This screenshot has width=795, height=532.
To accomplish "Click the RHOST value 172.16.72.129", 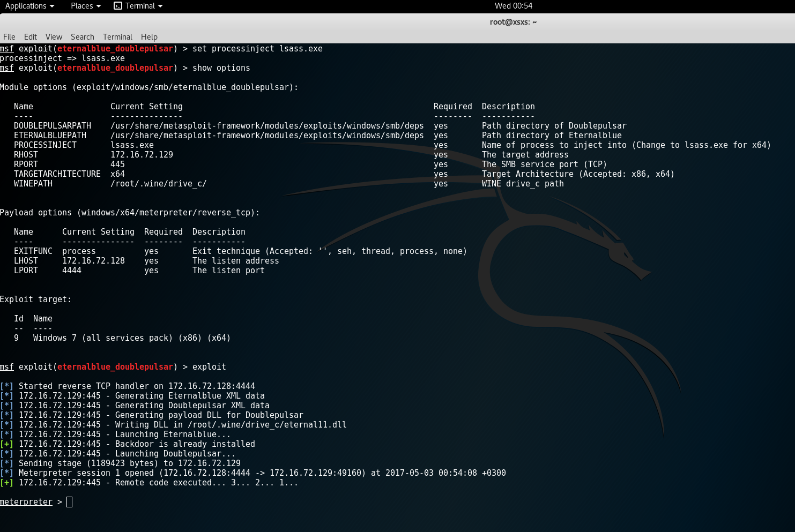I will click(x=142, y=155).
